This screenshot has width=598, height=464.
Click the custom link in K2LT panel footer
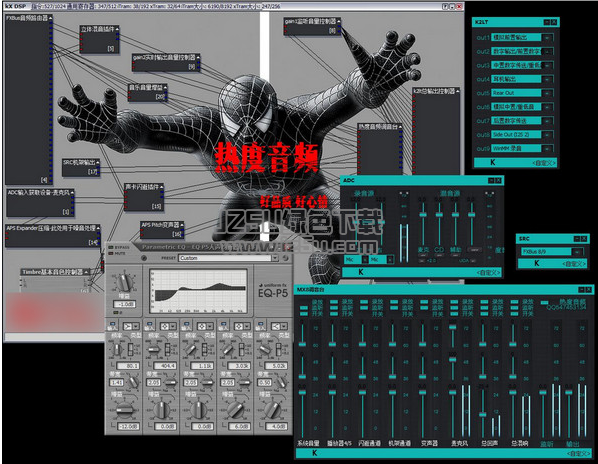point(544,163)
